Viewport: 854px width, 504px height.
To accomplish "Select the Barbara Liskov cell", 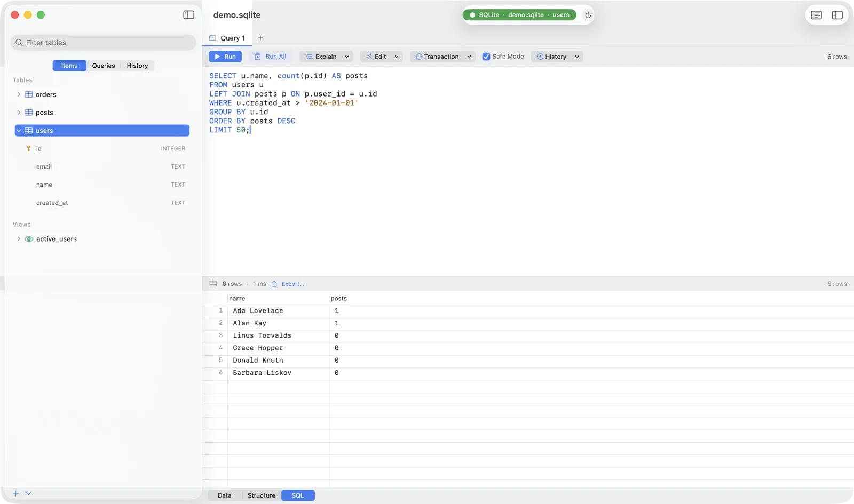I will click(278, 373).
